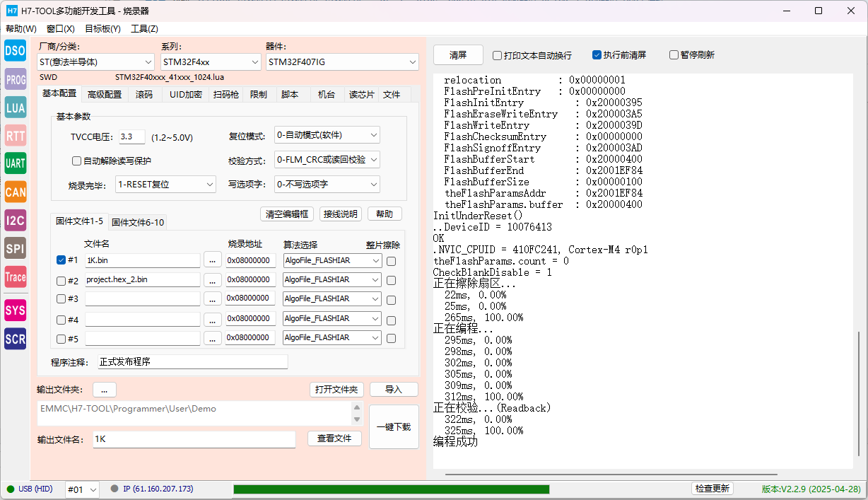Click the 程序注释 input field
868x500 pixels.
coord(193,362)
